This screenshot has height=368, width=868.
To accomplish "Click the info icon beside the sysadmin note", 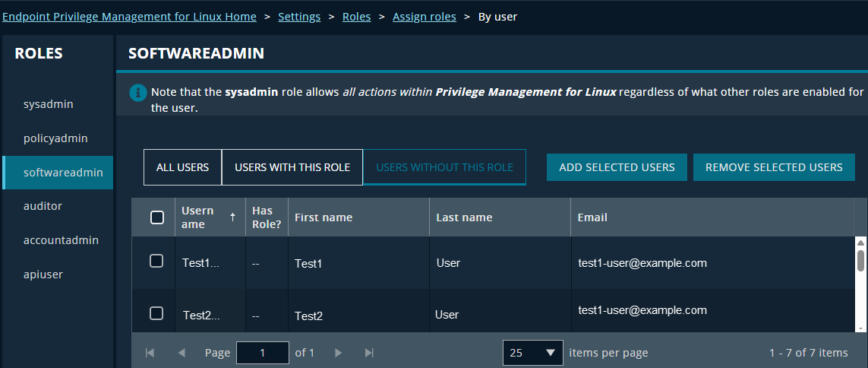I will click(138, 93).
